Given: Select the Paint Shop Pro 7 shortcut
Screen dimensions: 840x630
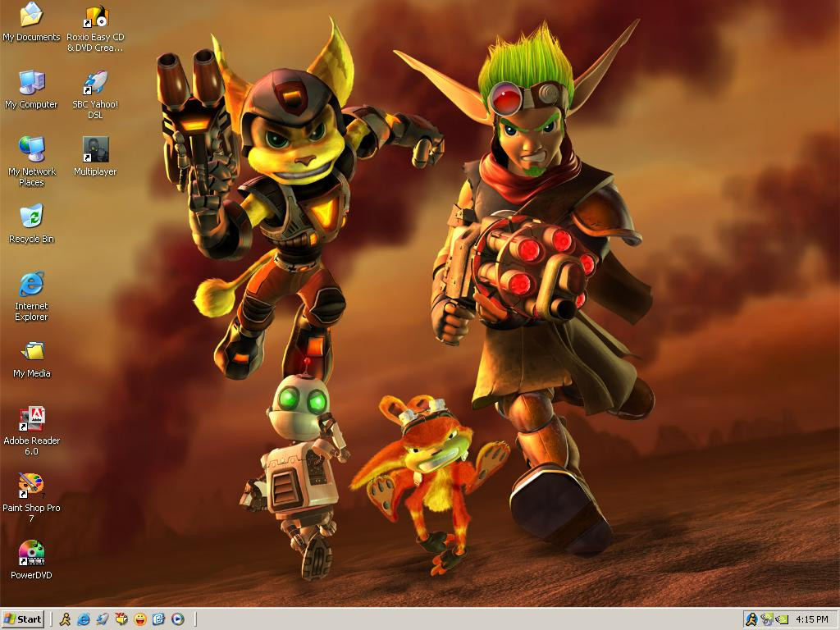Looking at the screenshot, I should (31, 498).
